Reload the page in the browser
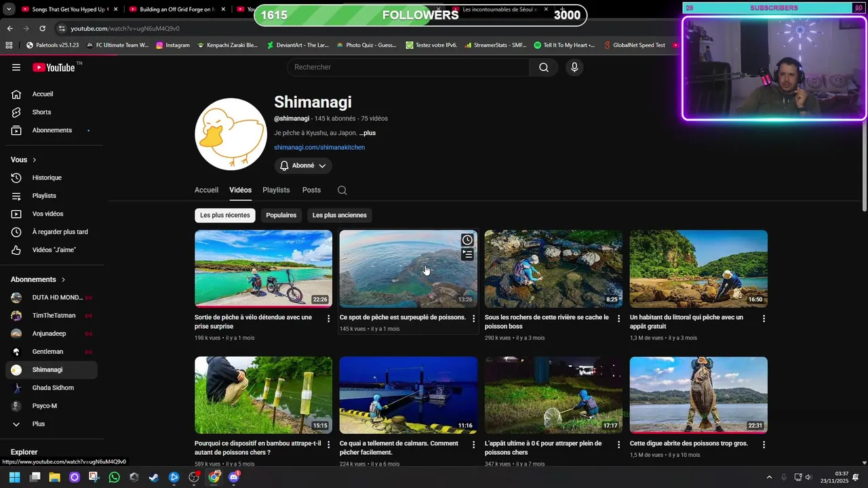 42,28
